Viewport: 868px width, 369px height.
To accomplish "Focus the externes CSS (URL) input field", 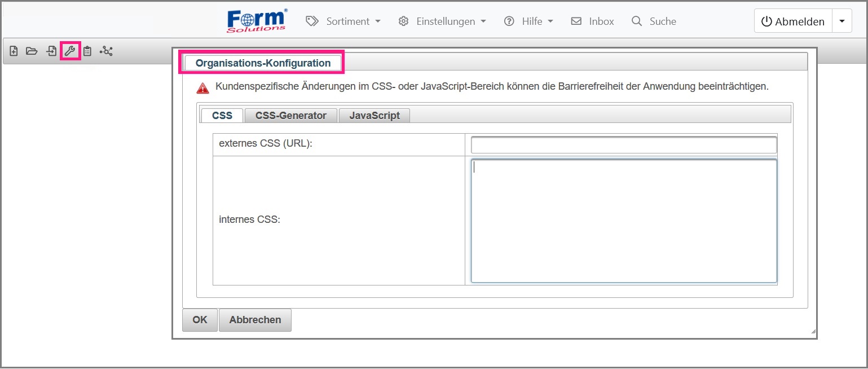I will pos(623,145).
